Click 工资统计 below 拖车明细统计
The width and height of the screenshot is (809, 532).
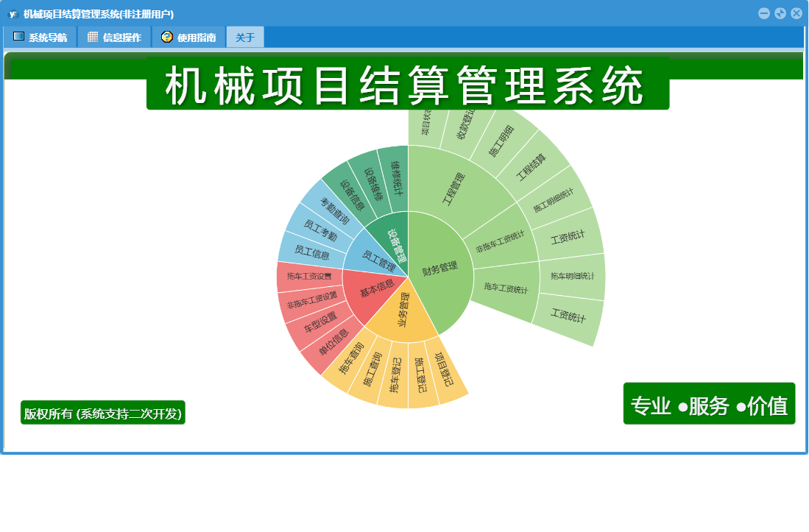568,315
